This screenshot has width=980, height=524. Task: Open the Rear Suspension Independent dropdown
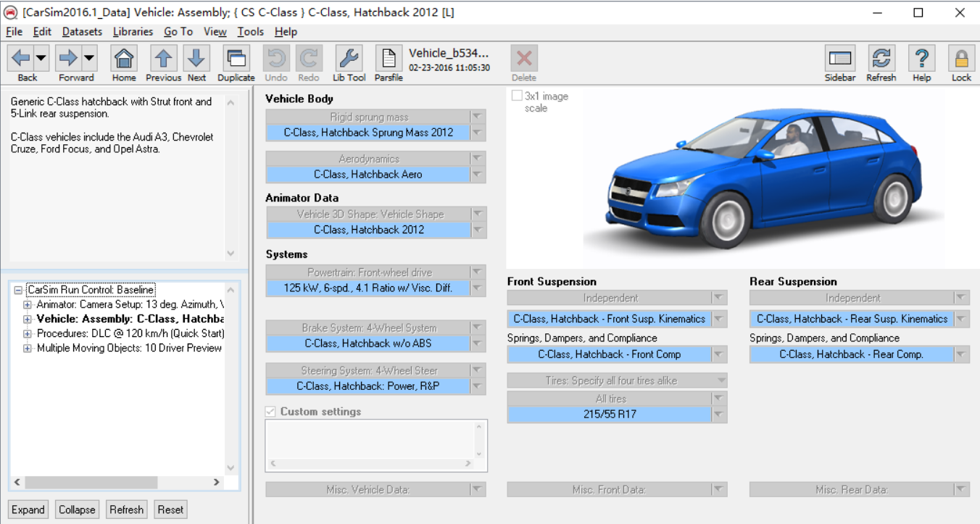click(x=961, y=298)
